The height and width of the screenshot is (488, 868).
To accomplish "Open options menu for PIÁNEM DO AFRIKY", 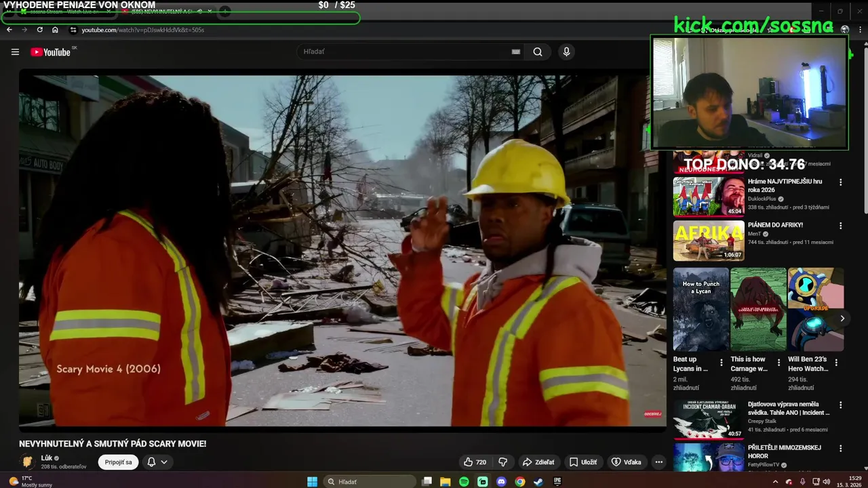I will (x=841, y=226).
